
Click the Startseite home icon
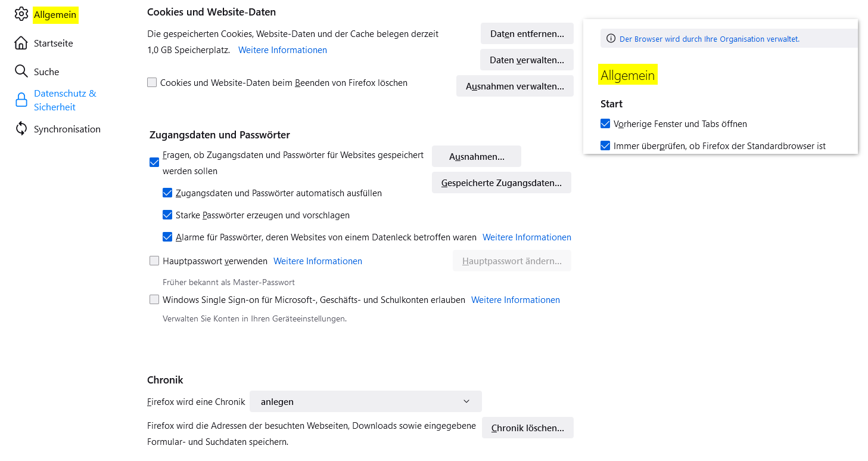pyautogui.click(x=21, y=43)
